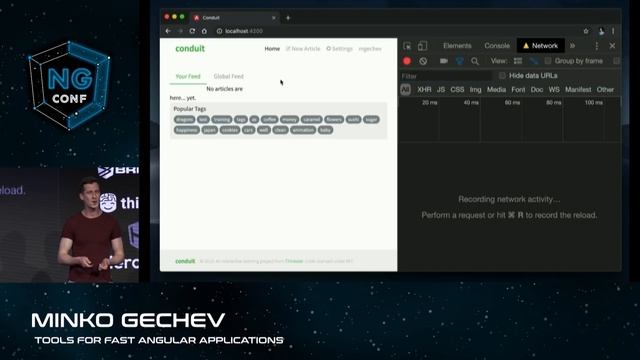The width and height of the screenshot is (640, 360).
Task: Open the Settings nav link
Action: pyautogui.click(x=339, y=49)
